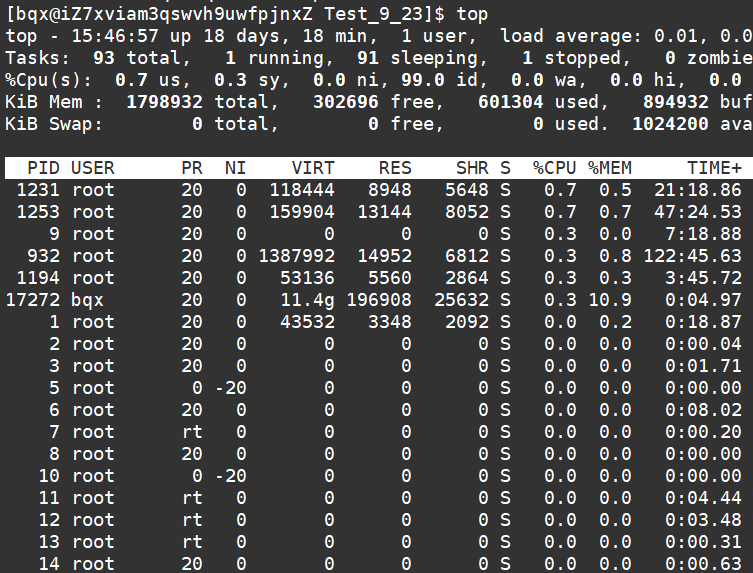The height and width of the screenshot is (573, 753).
Task: Click the rt priority of PID 7
Action: 192,432
